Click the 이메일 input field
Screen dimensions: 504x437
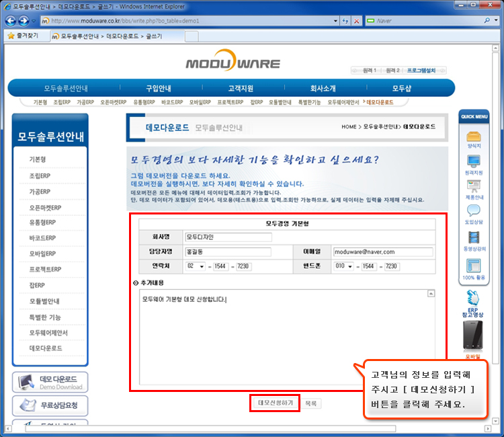click(x=383, y=252)
